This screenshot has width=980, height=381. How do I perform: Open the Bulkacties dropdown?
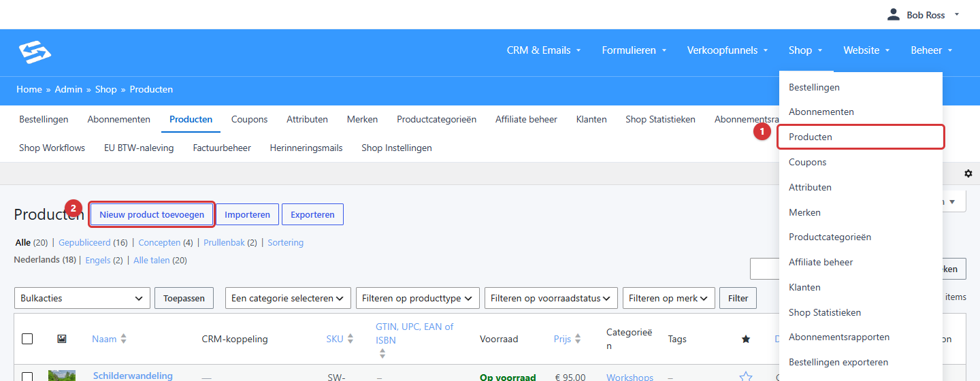(82, 298)
